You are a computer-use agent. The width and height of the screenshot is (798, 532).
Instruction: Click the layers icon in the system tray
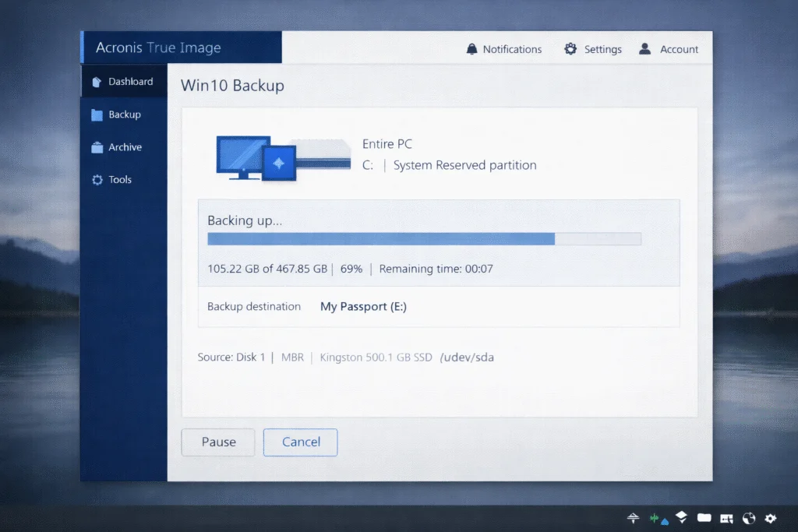(x=680, y=517)
